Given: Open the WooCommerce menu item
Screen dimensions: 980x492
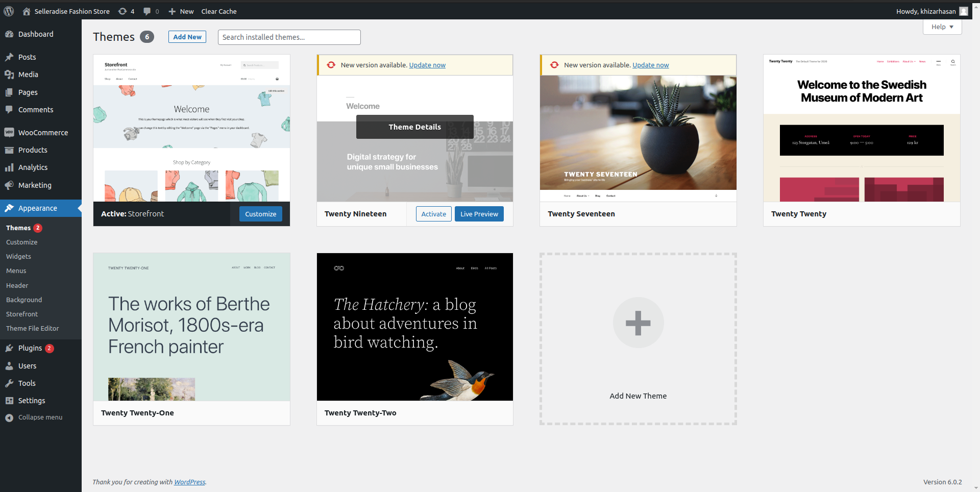Looking at the screenshot, I should coord(41,132).
